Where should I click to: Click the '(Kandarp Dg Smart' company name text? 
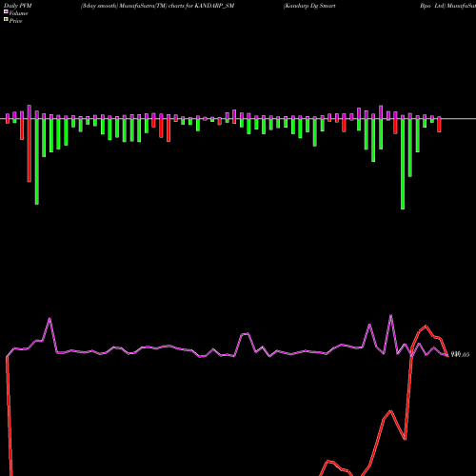click(309, 6)
